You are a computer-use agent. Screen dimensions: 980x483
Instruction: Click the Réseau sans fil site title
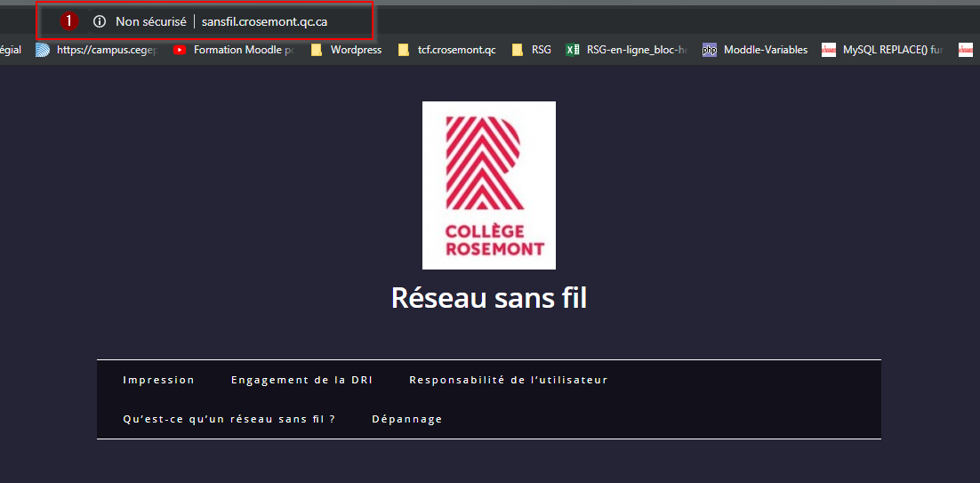click(489, 298)
